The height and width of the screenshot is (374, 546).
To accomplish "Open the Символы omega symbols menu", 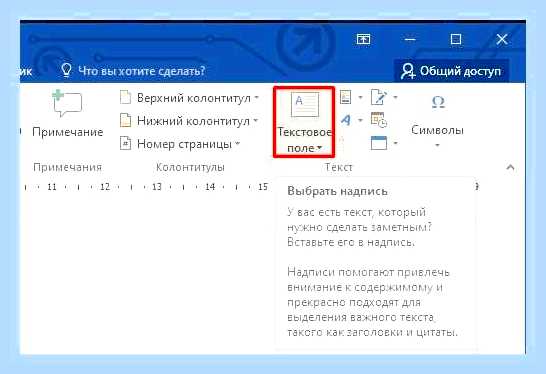I will (437, 121).
